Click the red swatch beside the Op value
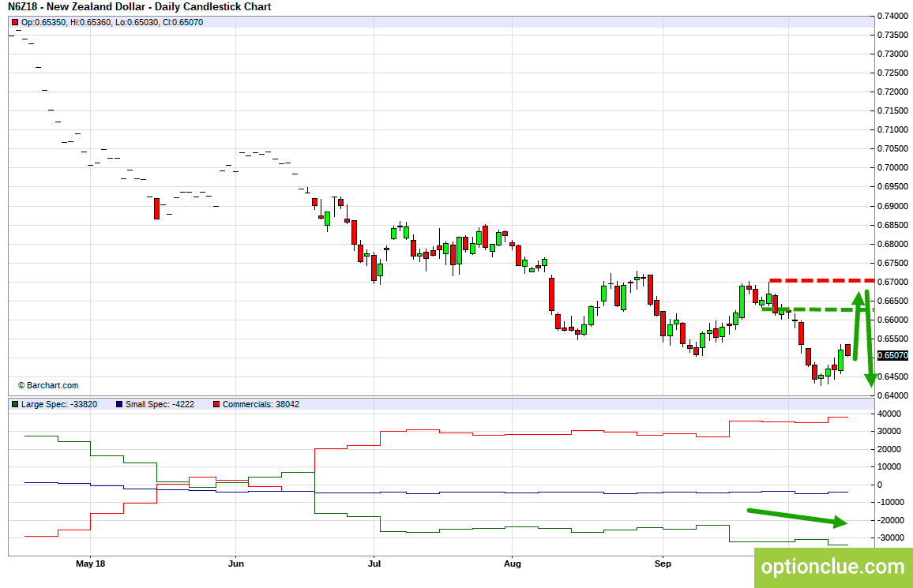 coord(15,22)
